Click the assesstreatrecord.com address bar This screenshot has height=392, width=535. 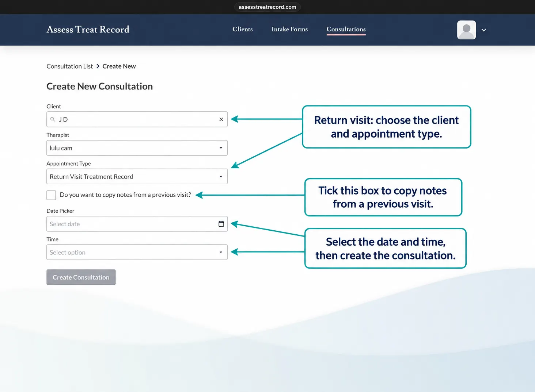(267, 7)
